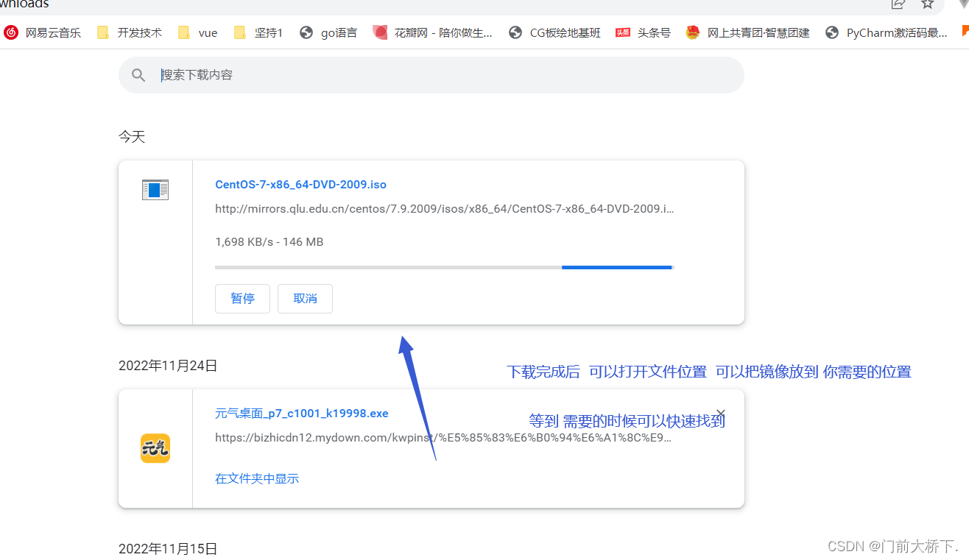Open the 开发技术 bookmark folder
This screenshot has width=969, height=560.
[x=130, y=33]
